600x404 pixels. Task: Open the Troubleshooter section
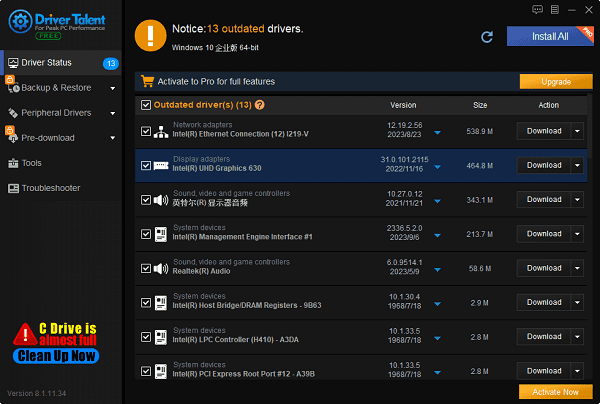[61, 188]
